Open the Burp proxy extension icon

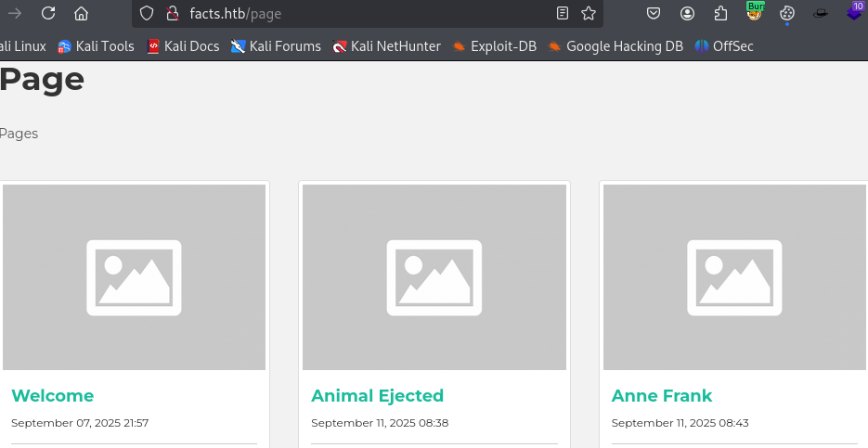point(755,12)
